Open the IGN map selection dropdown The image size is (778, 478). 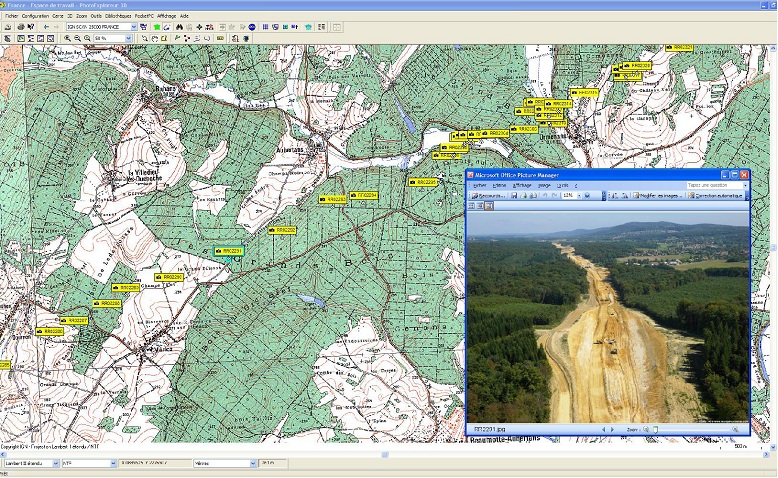(134, 27)
